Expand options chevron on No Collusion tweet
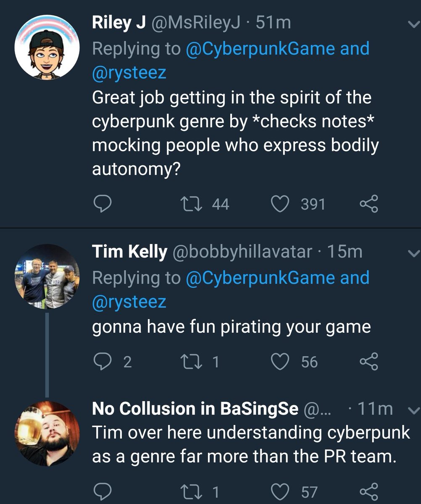This screenshot has height=504, width=421. coord(413,410)
